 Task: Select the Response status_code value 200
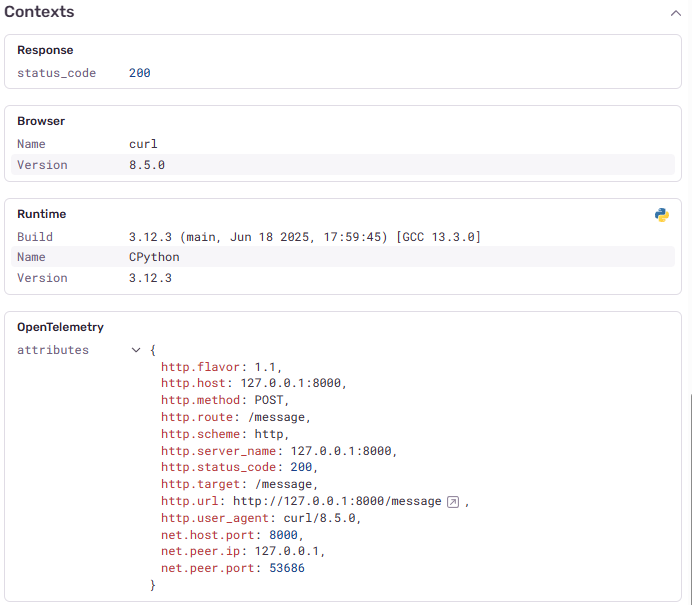click(139, 73)
